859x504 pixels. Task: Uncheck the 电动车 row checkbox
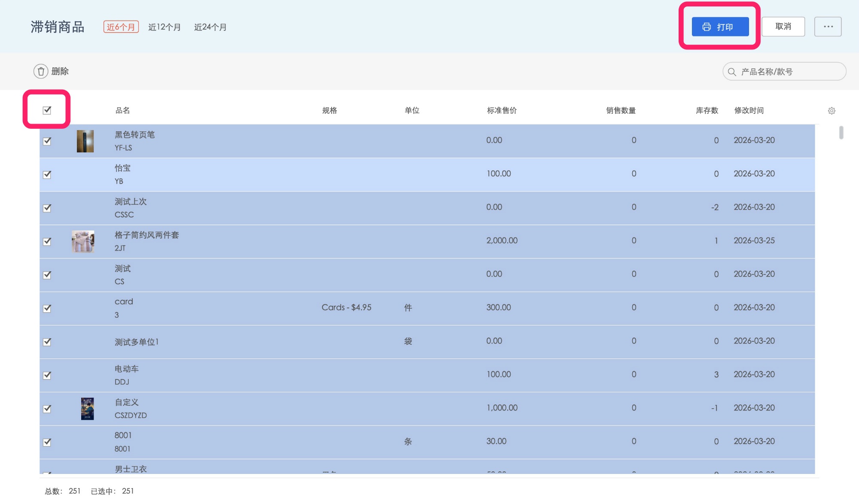click(x=47, y=375)
